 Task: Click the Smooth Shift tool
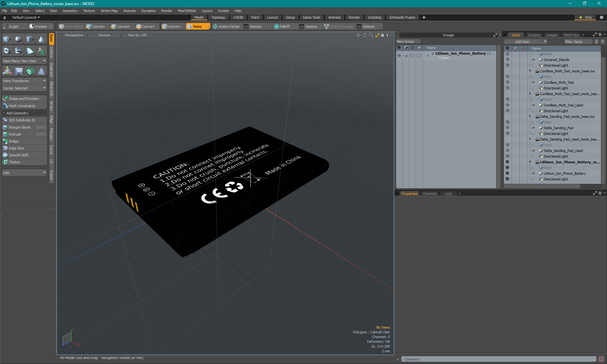24,155
